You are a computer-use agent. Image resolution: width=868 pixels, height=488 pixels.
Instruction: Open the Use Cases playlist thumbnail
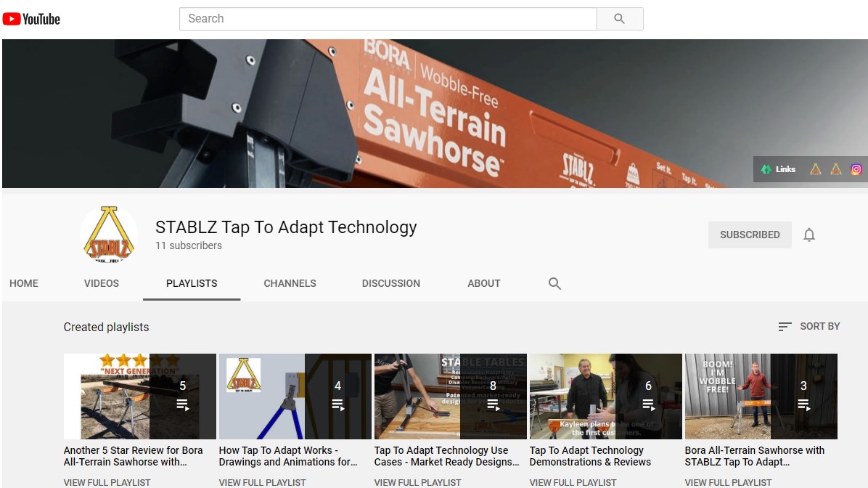click(450, 396)
